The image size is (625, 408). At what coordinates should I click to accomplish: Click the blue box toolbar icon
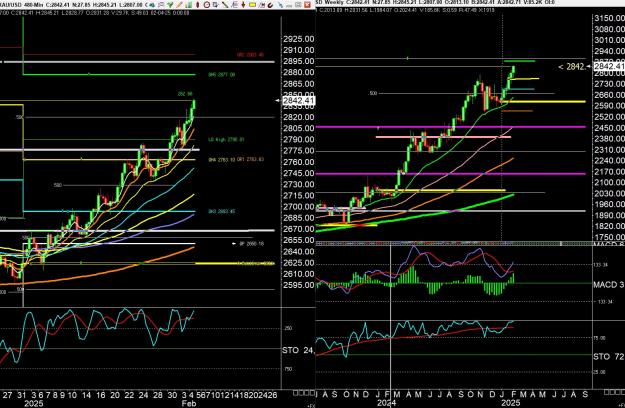click(x=216, y=5)
